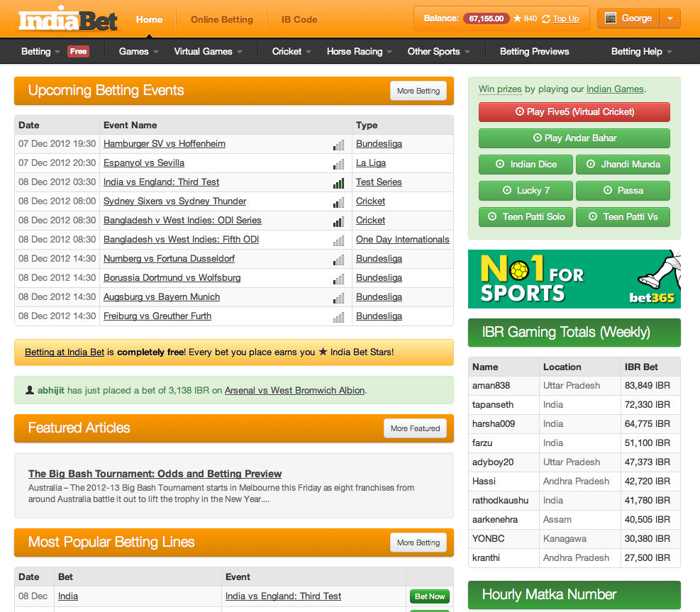Start the Teen Patti Solo game
700x612 pixels.
(x=526, y=216)
